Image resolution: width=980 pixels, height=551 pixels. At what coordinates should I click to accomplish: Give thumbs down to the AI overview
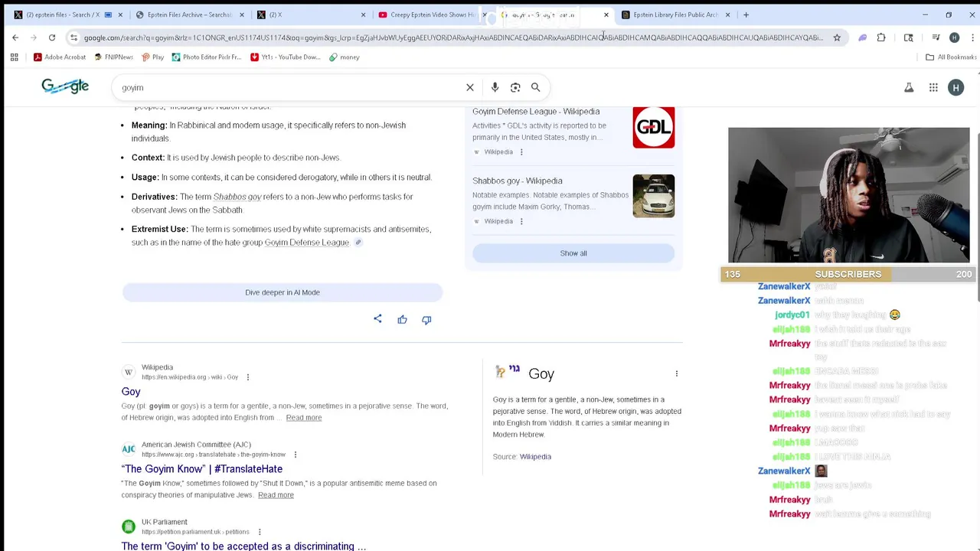coord(426,319)
